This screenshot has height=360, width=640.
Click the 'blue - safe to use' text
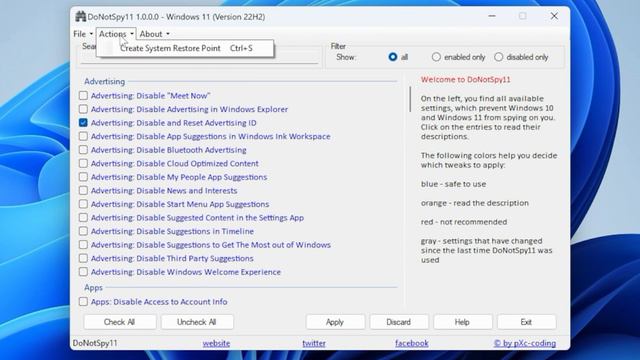coord(453,184)
